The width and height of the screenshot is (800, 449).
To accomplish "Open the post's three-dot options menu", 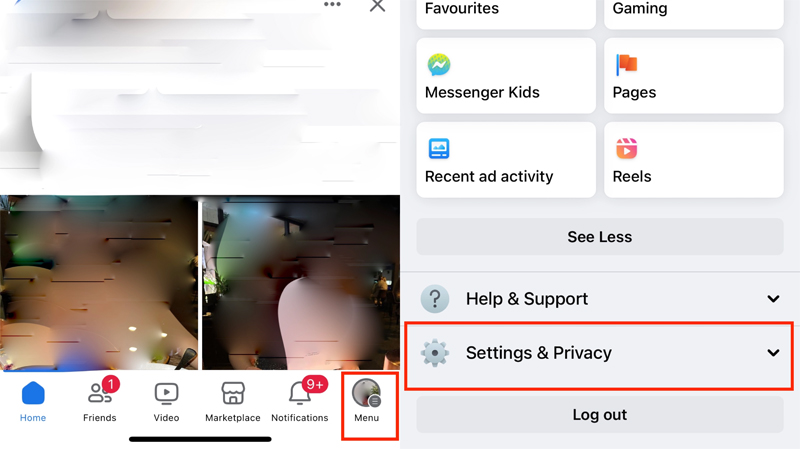I will tap(332, 5).
